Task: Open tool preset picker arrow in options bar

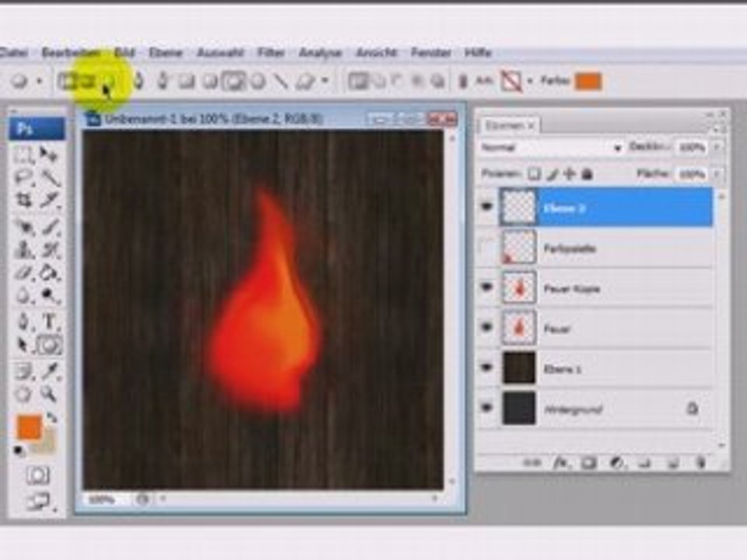Action: [40, 82]
